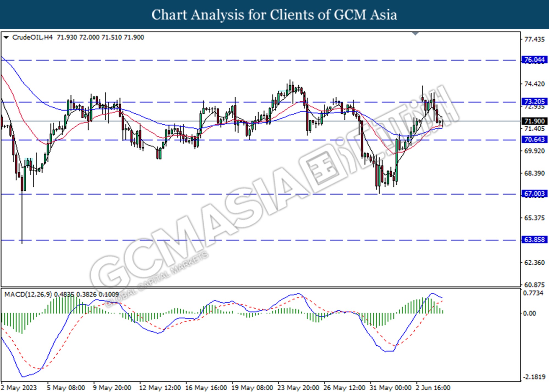Click the MACD 0.7734 scale value

click(x=533, y=293)
